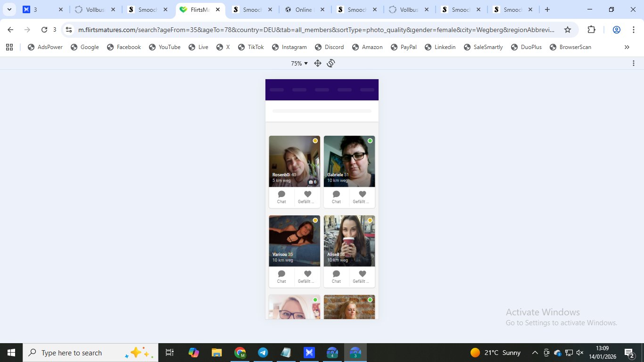The width and height of the screenshot is (644, 362).
Task: Click the rotate device icon in toolbar
Action: [331, 63]
